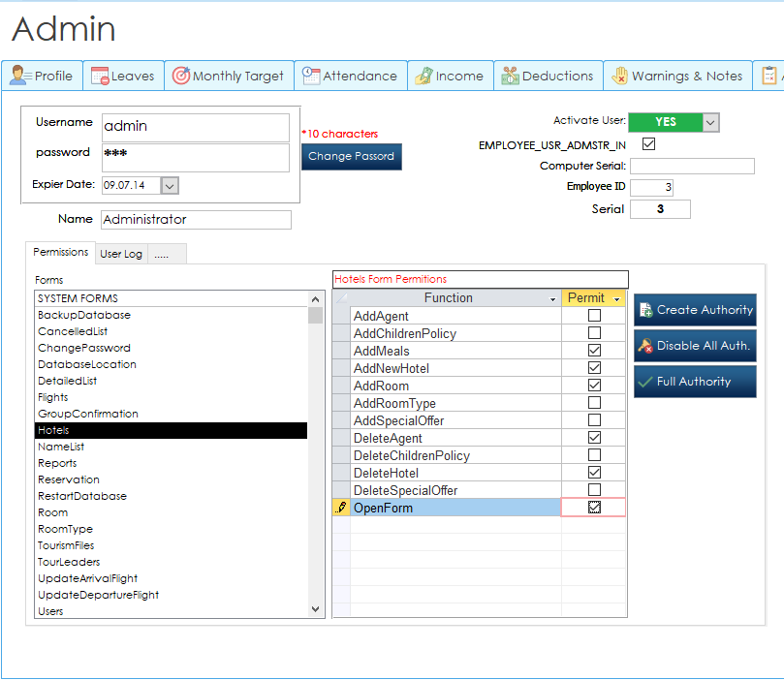Toggle the AddRoom permit checkbox
The image size is (784, 680).
click(594, 386)
